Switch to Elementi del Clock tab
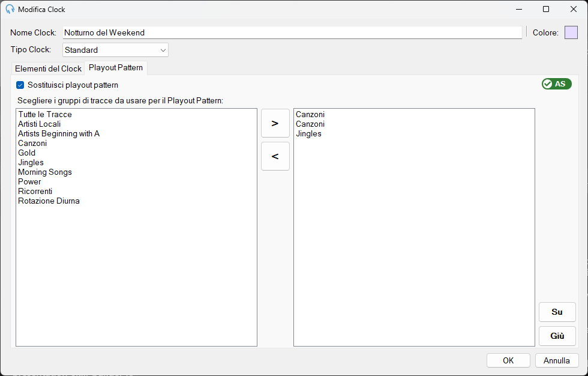The height and width of the screenshot is (376, 588). [48, 68]
